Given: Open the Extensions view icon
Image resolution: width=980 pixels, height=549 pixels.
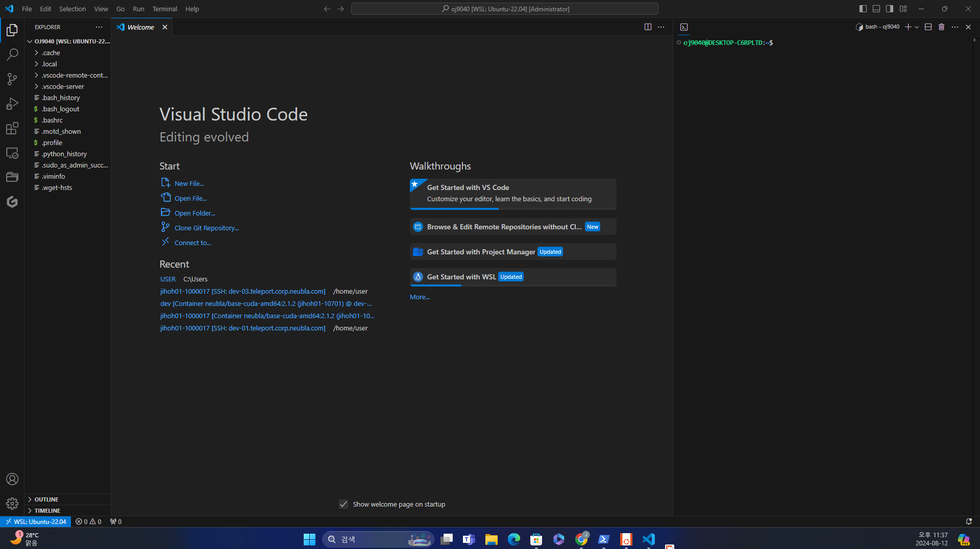Looking at the screenshot, I should (x=12, y=128).
